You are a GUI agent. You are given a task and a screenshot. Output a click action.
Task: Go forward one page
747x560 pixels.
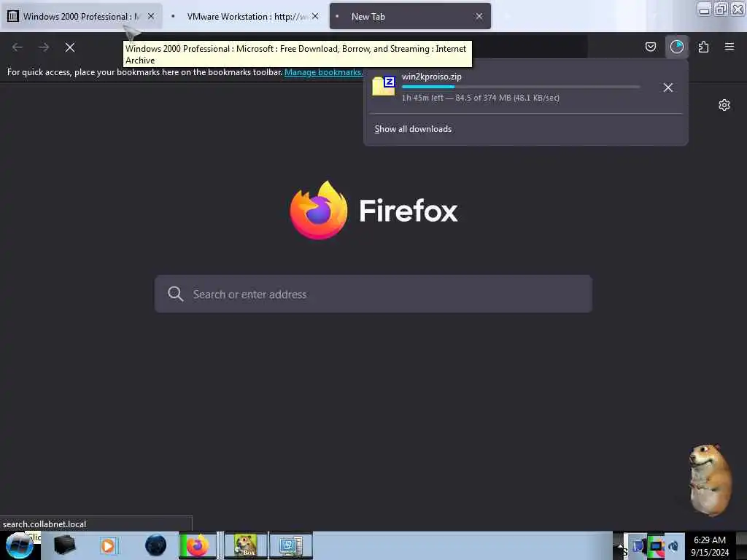[x=44, y=47]
